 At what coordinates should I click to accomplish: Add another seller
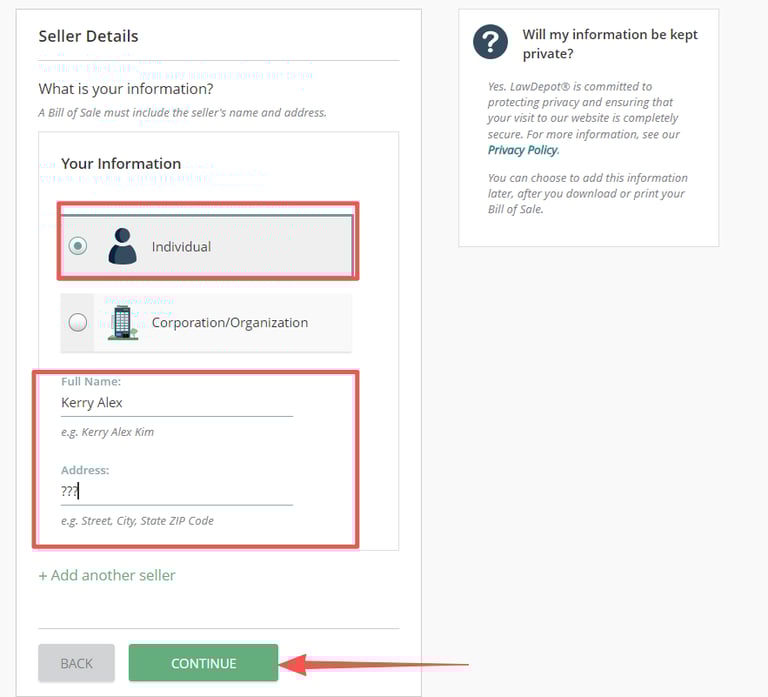point(107,575)
